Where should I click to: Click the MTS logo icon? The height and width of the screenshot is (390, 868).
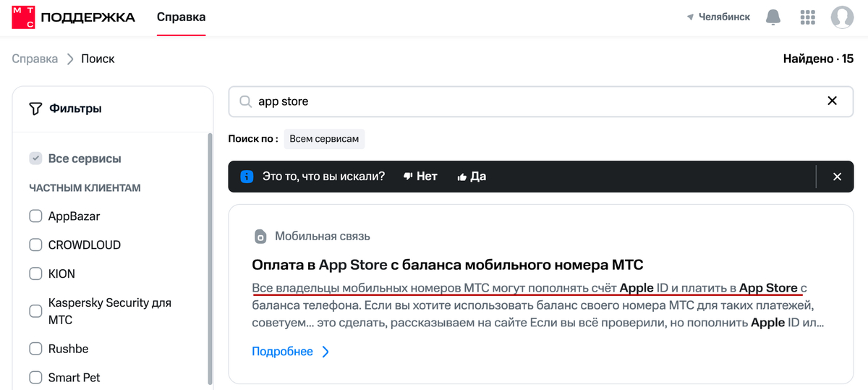point(22,17)
